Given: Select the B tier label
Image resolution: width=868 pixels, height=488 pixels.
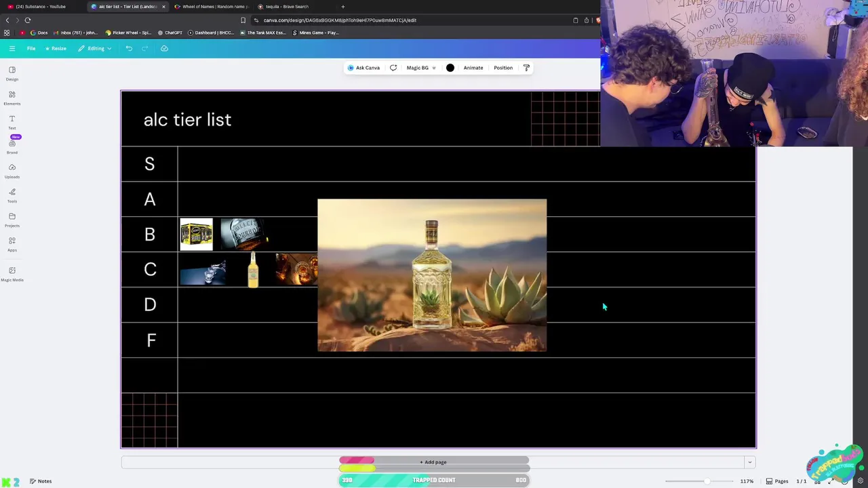Looking at the screenshot, I should click(149, 235).
